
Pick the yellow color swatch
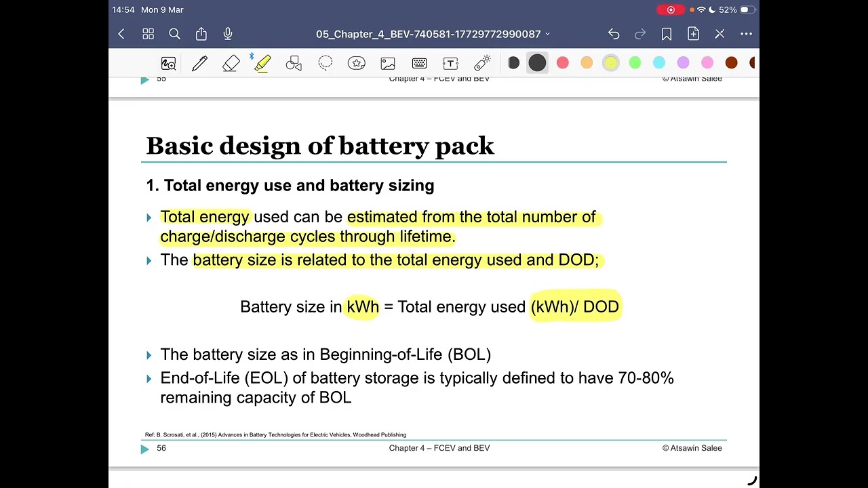coord(611,63)
